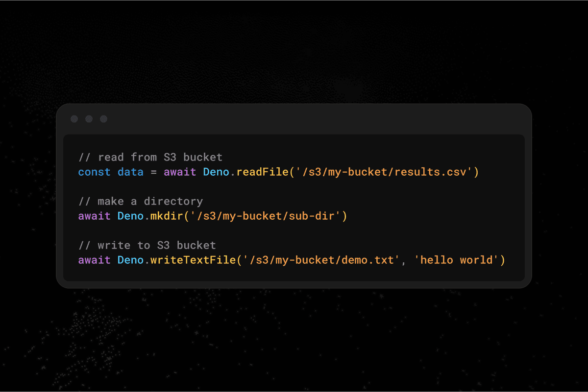Click 'Deno' on the mkdir line
Screen dimensions: 588x392
[x=130, y=216]
